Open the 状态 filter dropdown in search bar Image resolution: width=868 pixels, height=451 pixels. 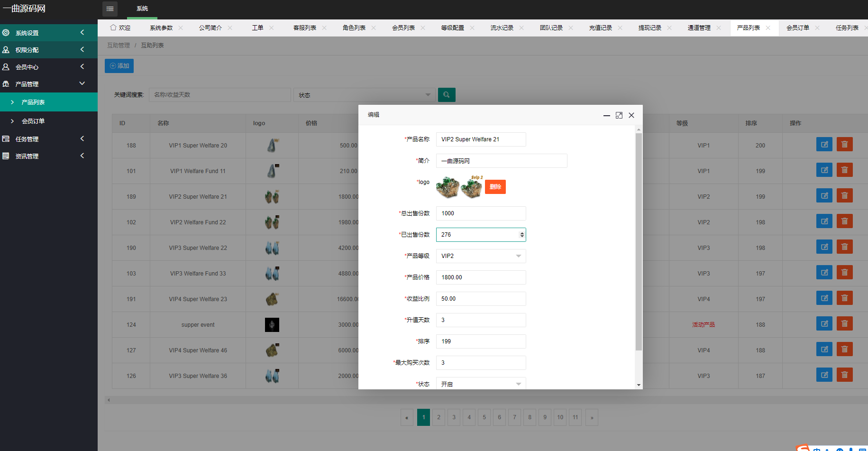coord(364,95)
